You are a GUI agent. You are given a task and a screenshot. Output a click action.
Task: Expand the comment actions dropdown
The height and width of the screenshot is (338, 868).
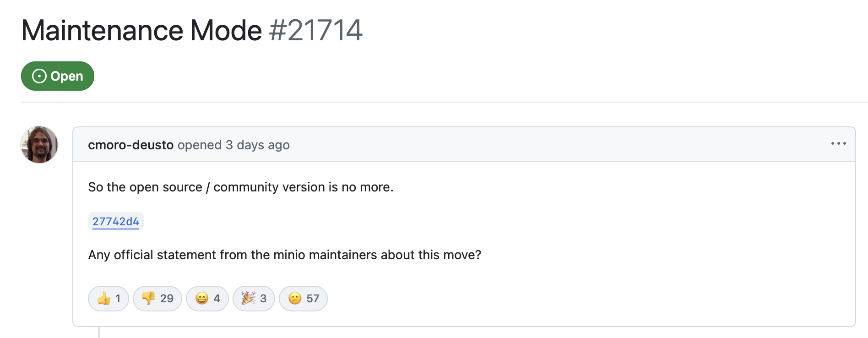click(x=839, y=144)
